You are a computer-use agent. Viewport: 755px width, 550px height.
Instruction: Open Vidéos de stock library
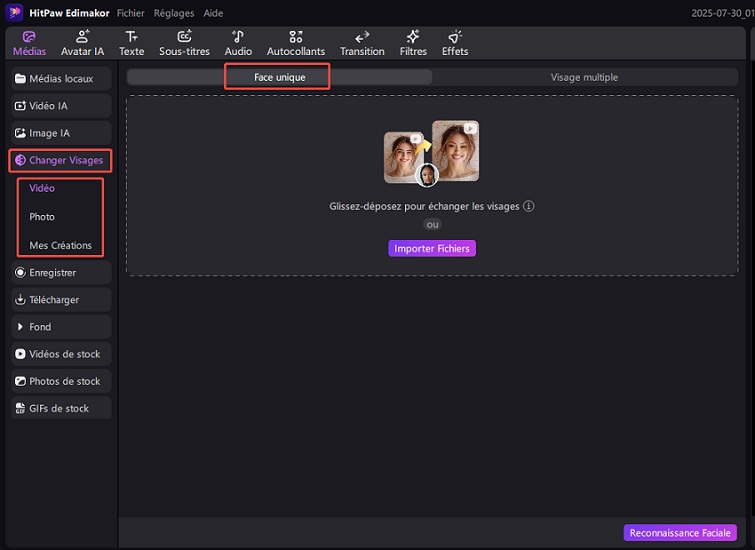point(61,354)
